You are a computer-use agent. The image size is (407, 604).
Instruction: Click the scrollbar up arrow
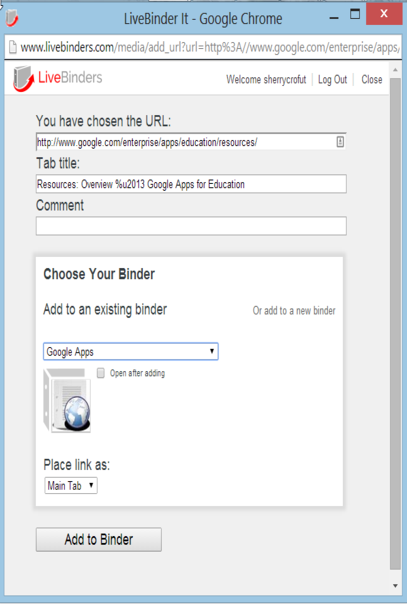(x=395, y=70)
